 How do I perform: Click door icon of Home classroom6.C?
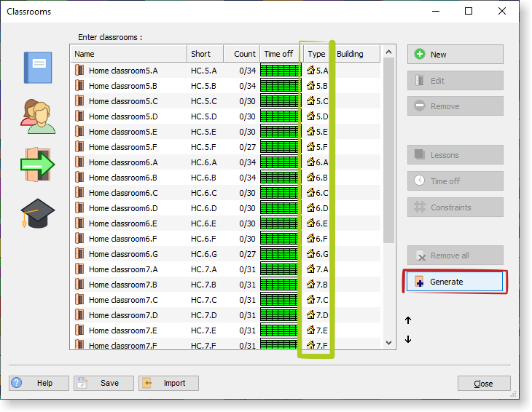coord(79,192)
